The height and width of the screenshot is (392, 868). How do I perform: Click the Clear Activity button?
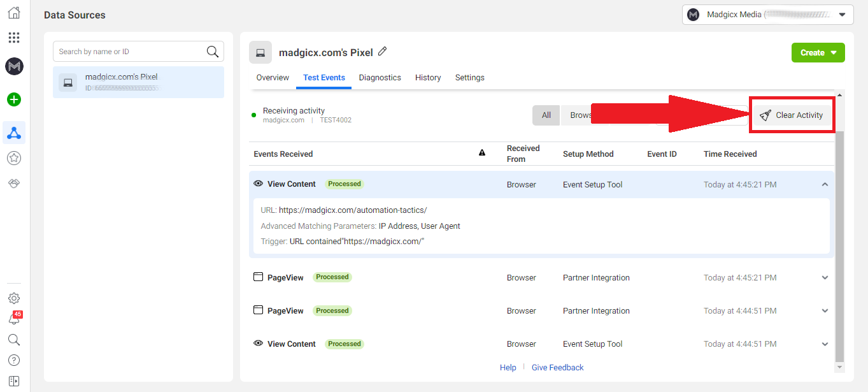point(792,115)
